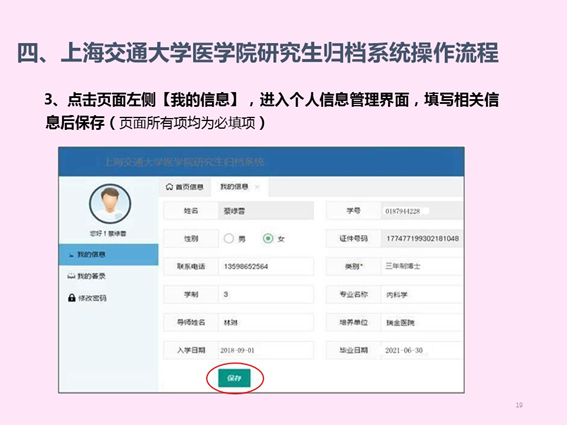
Task: Click the 姓名 input field
Action: pyautogui.click(x=266, y=211)
